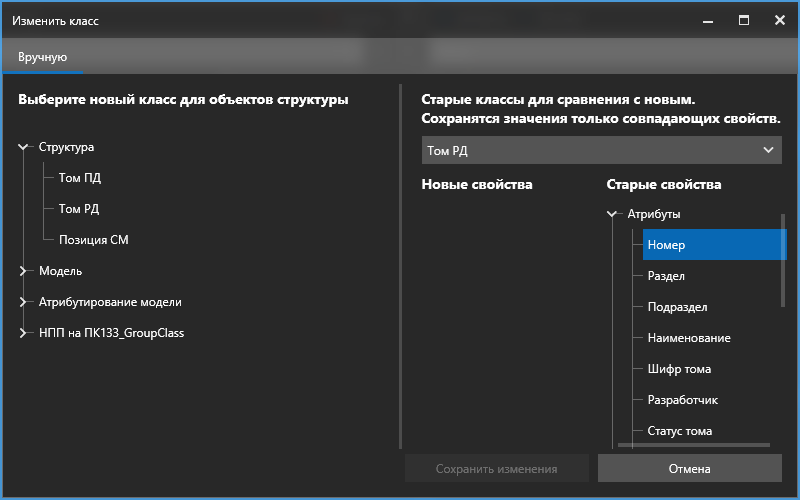Collapse the Атрибуты properties group
This screenshot has height=500, width=800.
tap(612, 214)
